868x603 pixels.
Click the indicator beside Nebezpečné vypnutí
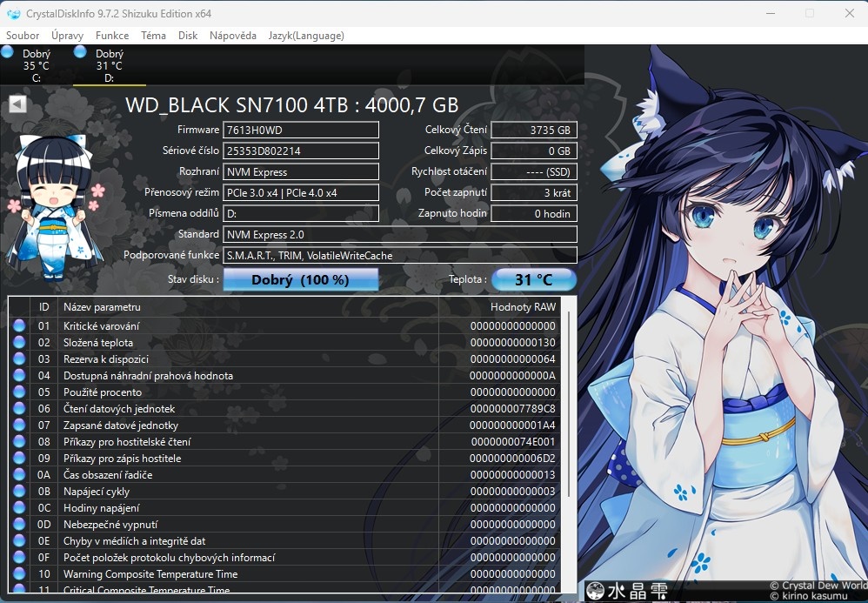pos(19,524)
